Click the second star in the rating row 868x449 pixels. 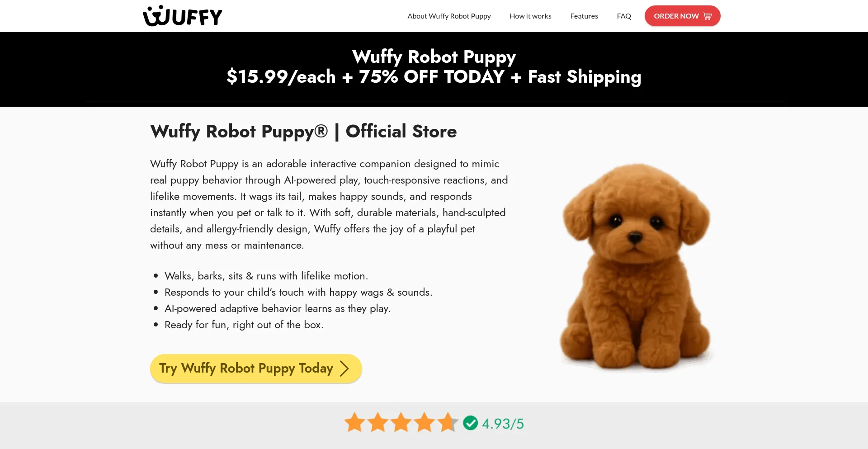pos(377,422)
